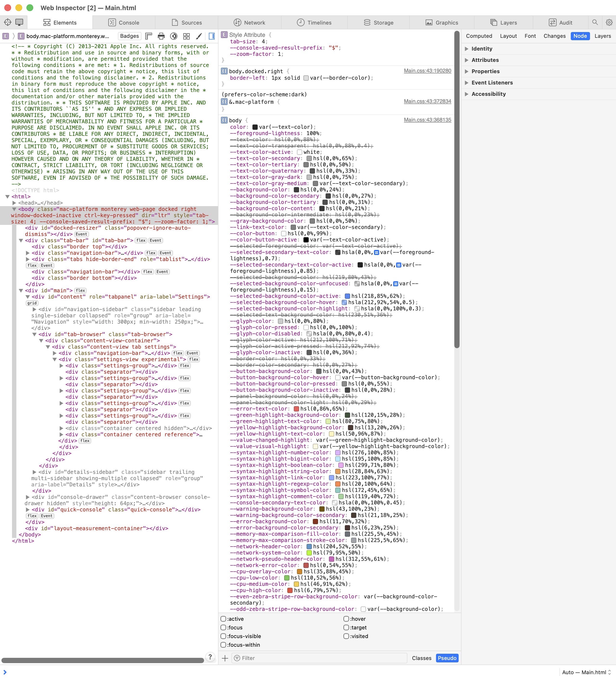Open Main.css:43:372834 source link

pos(428,101)
